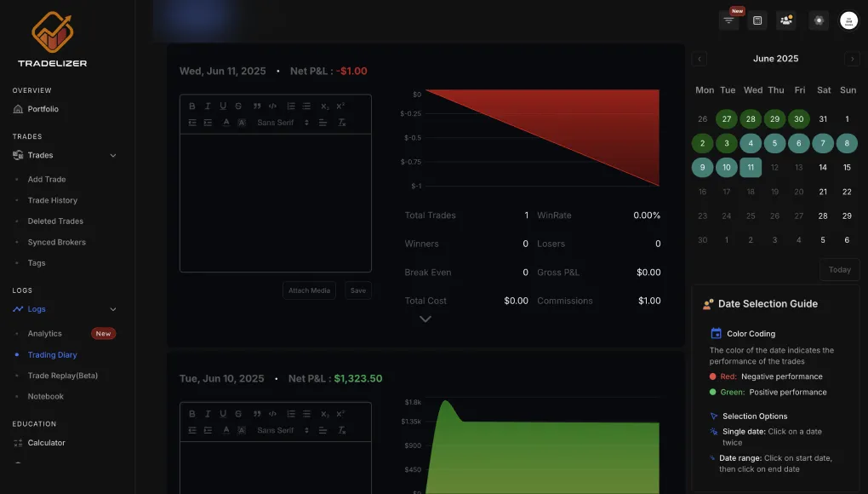Toggle the light/dark theme switch

pyautogui.click(x=819, y=20)
